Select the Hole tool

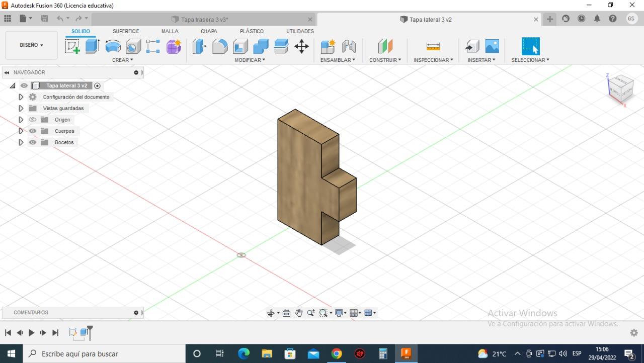click(x=133, y=46)
